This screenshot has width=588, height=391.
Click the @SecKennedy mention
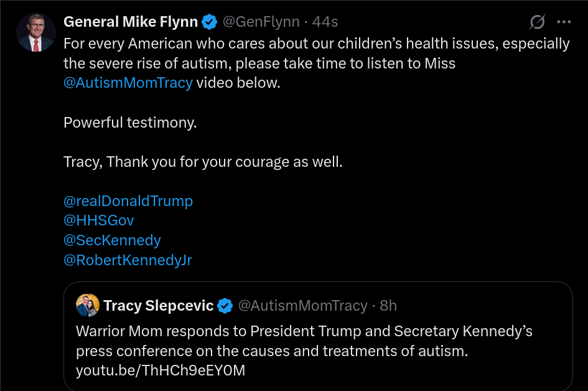pos(112,240)
